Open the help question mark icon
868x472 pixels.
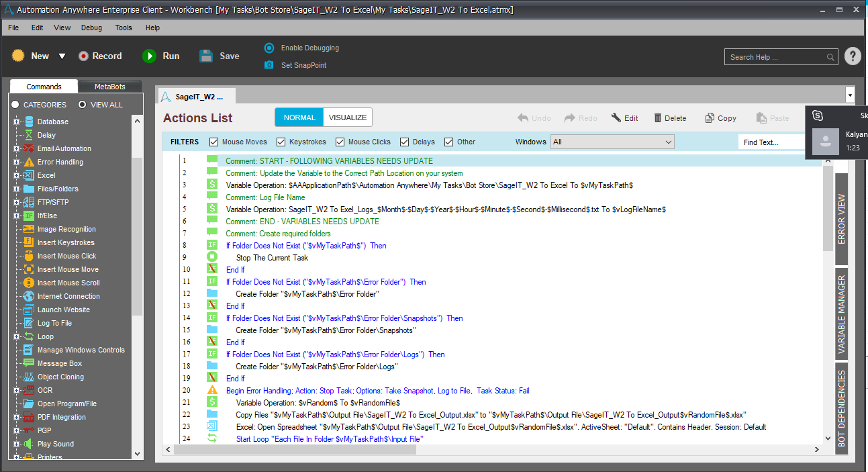tap(853, 56)
